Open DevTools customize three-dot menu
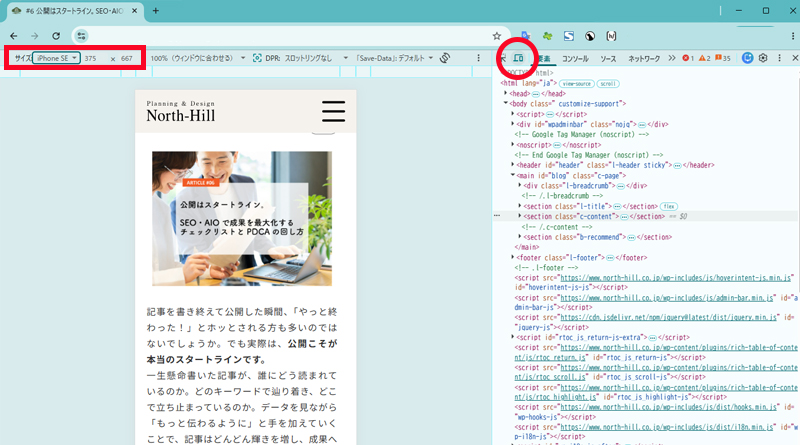Screen dimensions: 800x445 pyautogui.click(x=779, y=58)
